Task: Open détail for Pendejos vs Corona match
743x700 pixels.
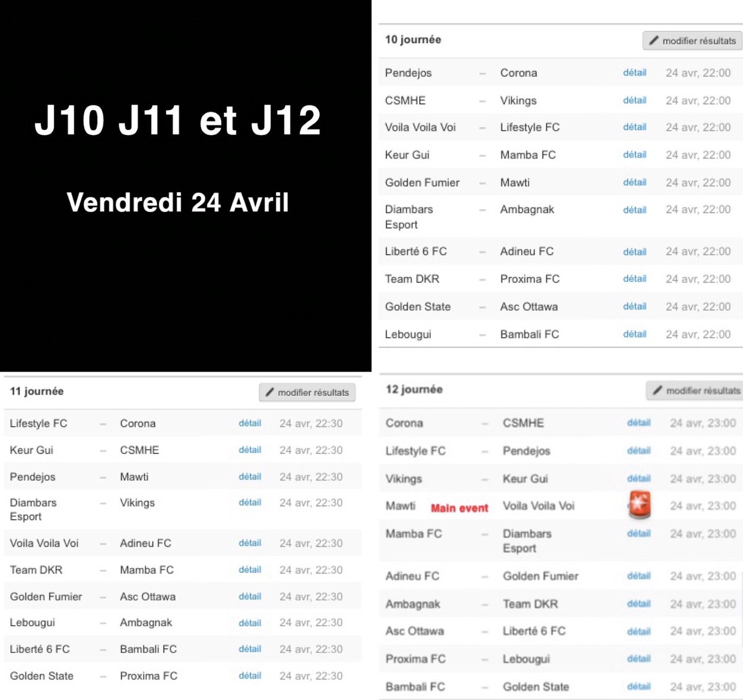Action: [635, 72]
